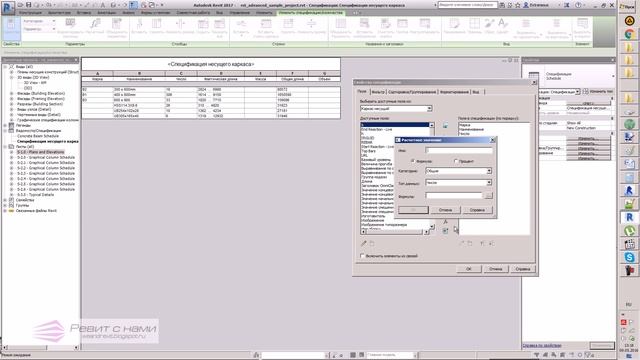This screenshot has width=640, height=360.
Task: Open the Каркас несущий available fields dropdown
Action: pos(429,109)
